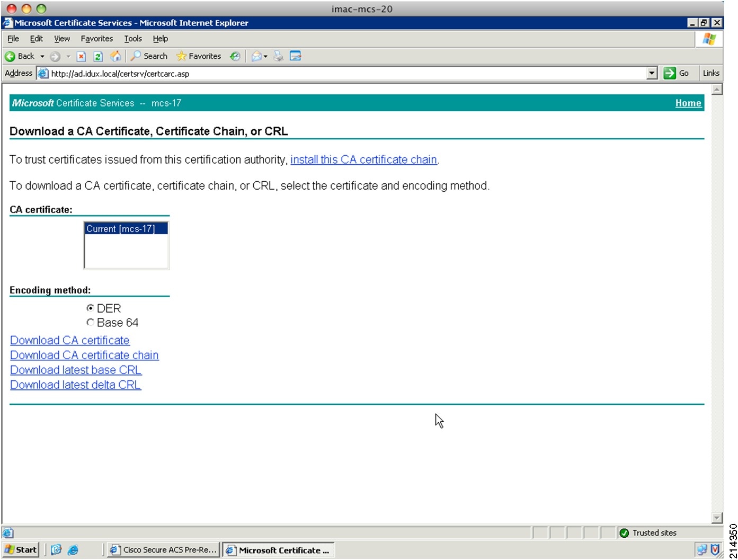738x560 pixels.
Task: Open the Back history dropdown arrow
Action: (42, 56)
